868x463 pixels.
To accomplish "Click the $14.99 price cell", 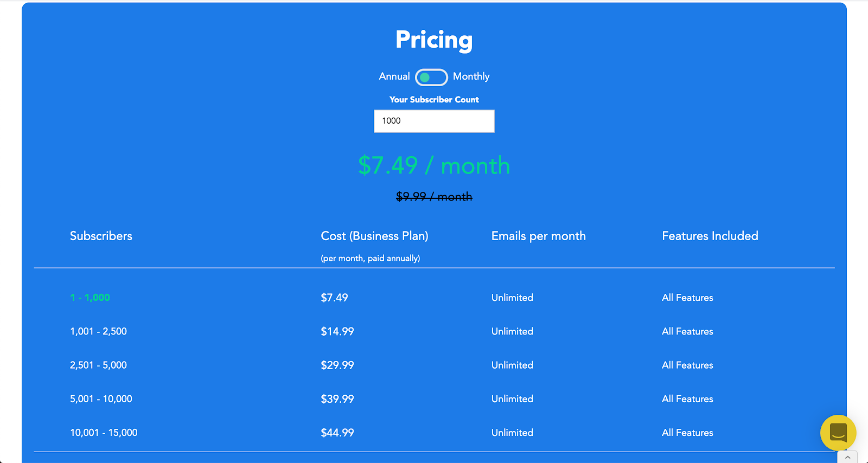I will tap(337, 331).
